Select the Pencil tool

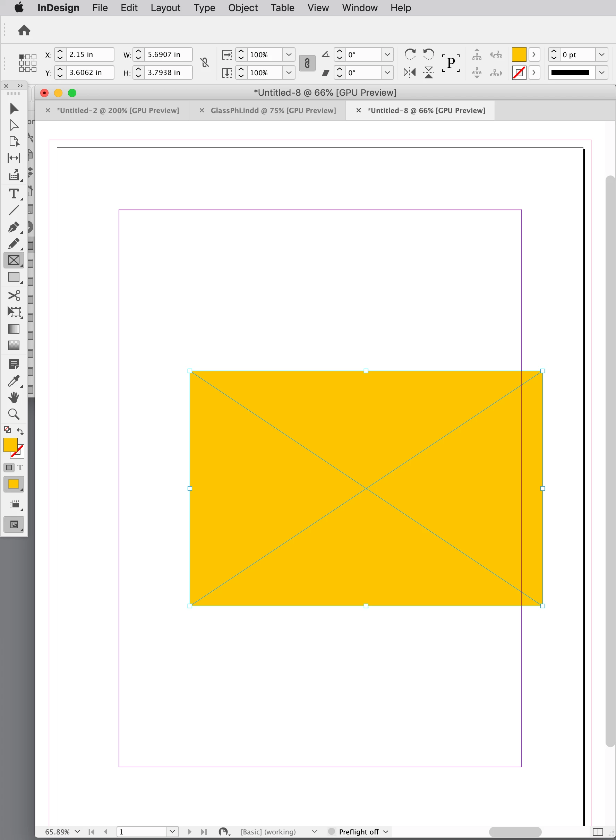pos(14,244)
